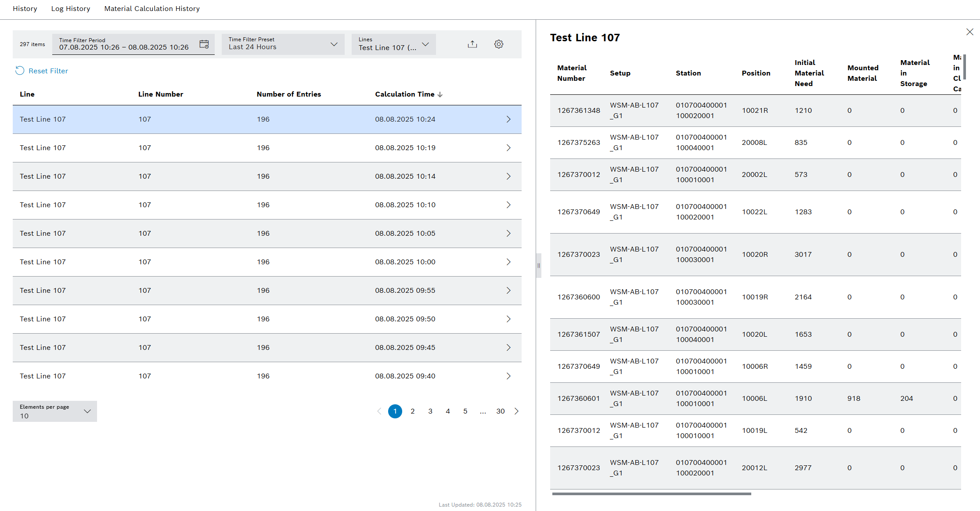Click the export icon in filter bar
The image size is (980, 511).
click(472, 44)
